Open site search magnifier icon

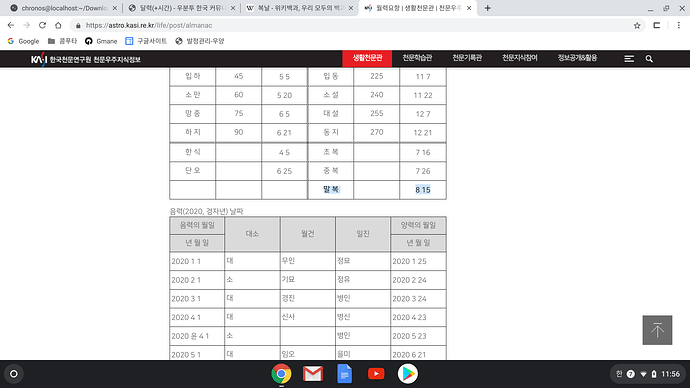click(x=649, y=59)
